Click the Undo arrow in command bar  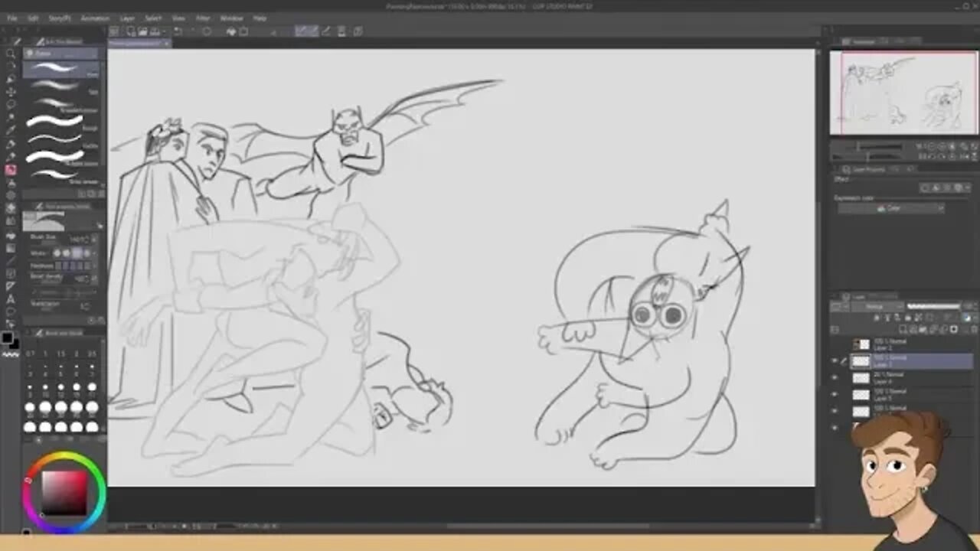pos(178,31)
